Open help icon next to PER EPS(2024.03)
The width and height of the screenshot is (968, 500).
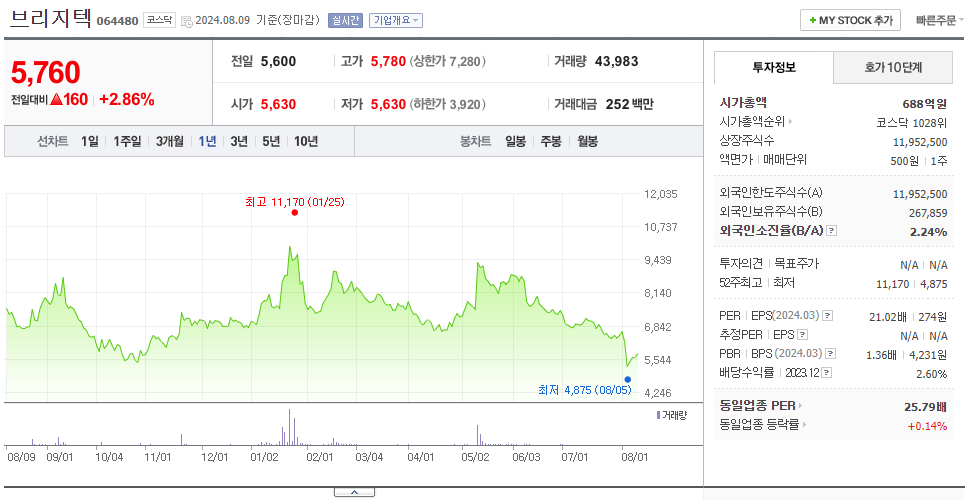point(827,316)
